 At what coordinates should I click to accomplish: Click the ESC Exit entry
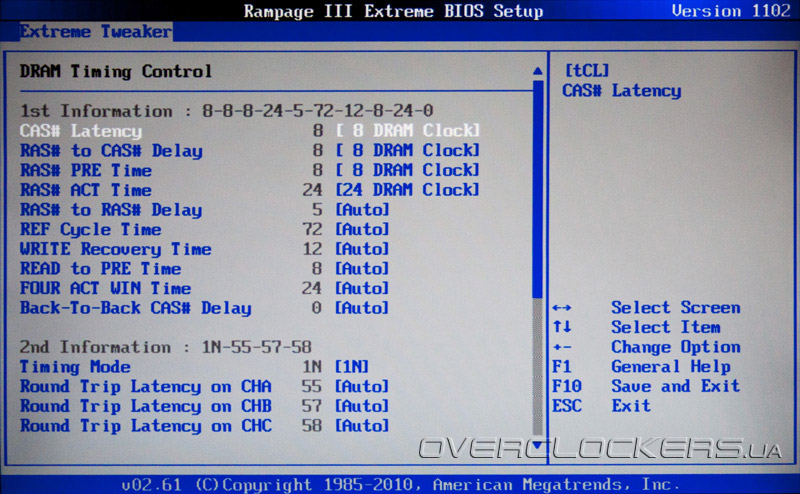(602, 406)
